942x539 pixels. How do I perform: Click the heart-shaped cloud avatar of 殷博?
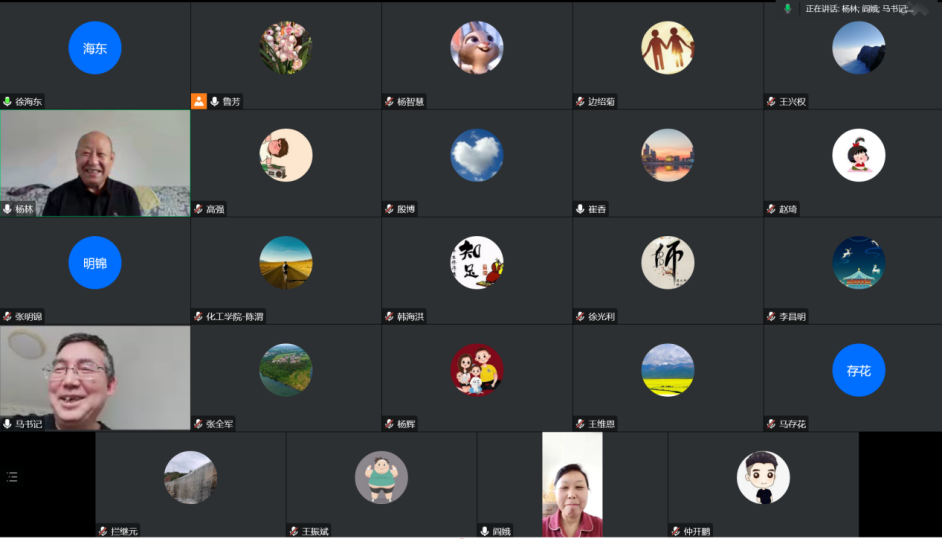(477, 155)
